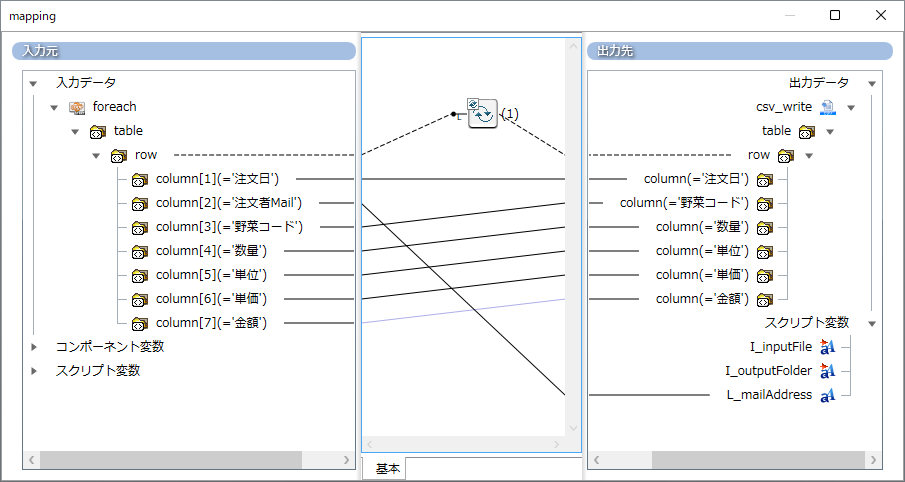Viewport: 905px width, 482px height.
Task: Close the mapping window
Action: [881, 16]
